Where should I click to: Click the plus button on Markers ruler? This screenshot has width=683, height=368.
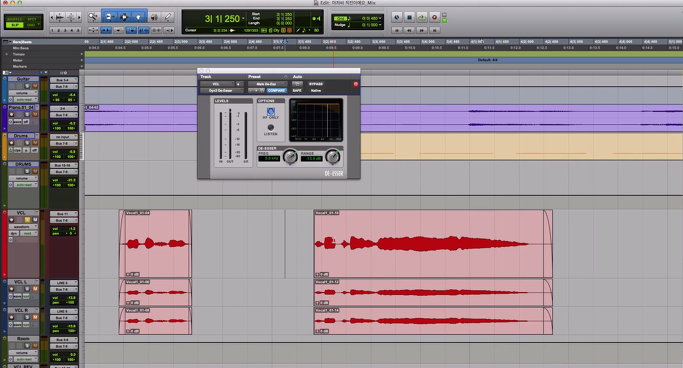point(81,66)
